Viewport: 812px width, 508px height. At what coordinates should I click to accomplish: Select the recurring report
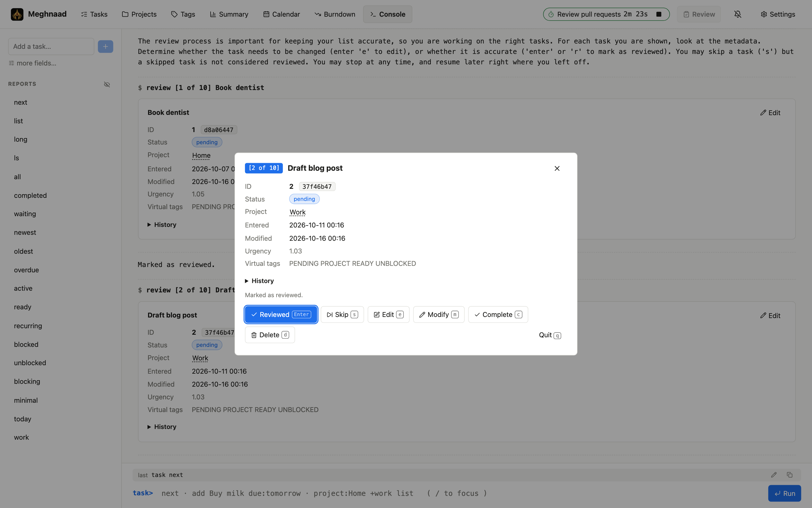28,326
